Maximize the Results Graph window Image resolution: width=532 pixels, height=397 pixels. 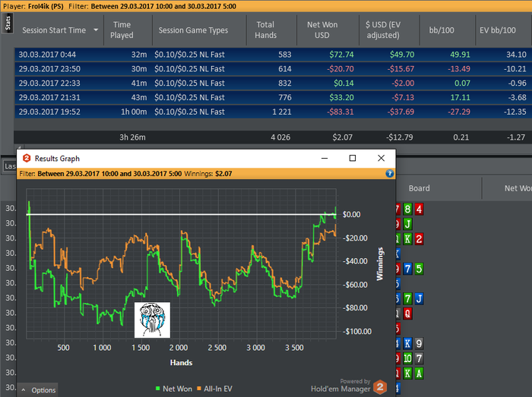pyautogui.click(x=353, y=158)
